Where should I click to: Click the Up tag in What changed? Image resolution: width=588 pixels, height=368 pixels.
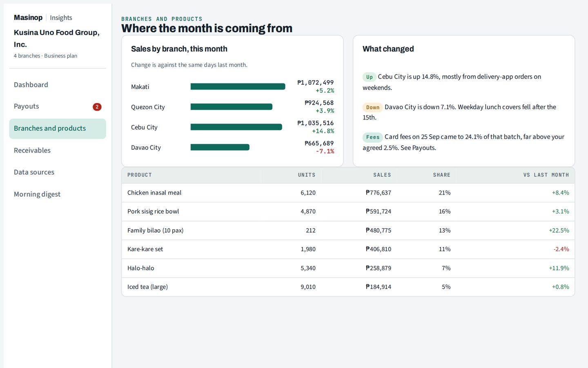pyautogui.click(x=370, y=77)
